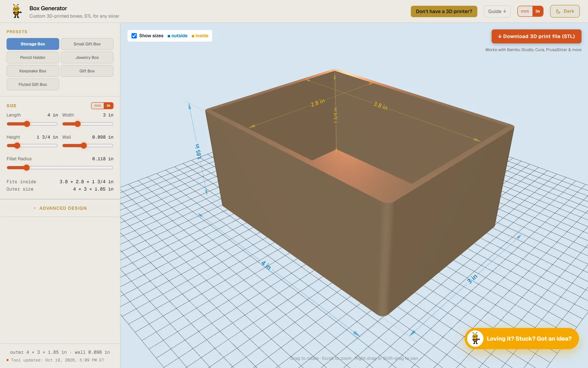Click the 1.85 in height dimension label
This screenshot has width=588, height=368.
(x=198, y=151)
